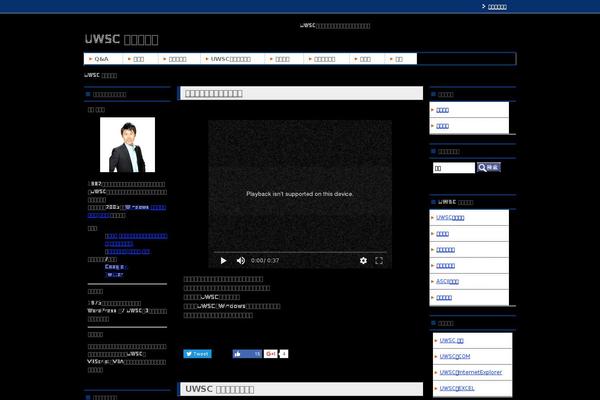Open the ASCII link in the sidebar
The height and width of the screenshot is (400, 600).
click(447, 282)
